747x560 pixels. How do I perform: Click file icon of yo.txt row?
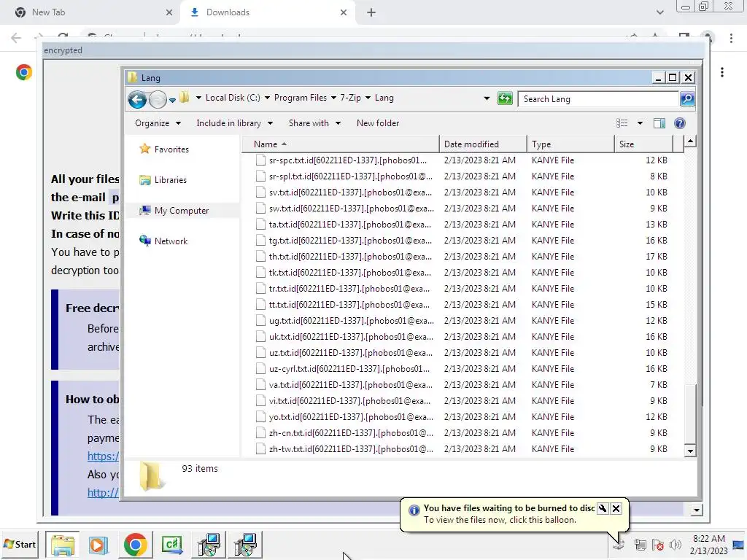260,417
